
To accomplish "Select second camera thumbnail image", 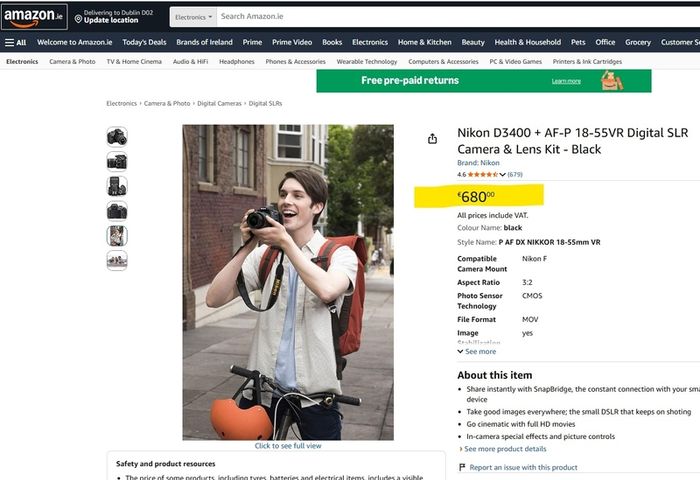I will click(x=117, y=162).
